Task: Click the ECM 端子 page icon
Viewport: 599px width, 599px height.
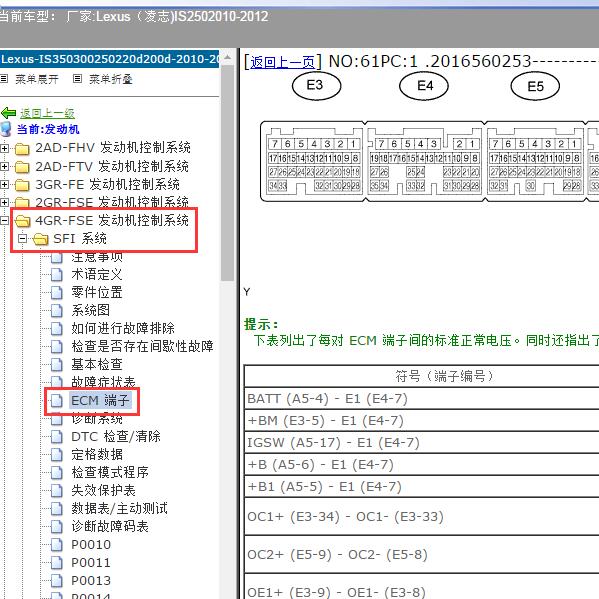Action: (57, 401)
